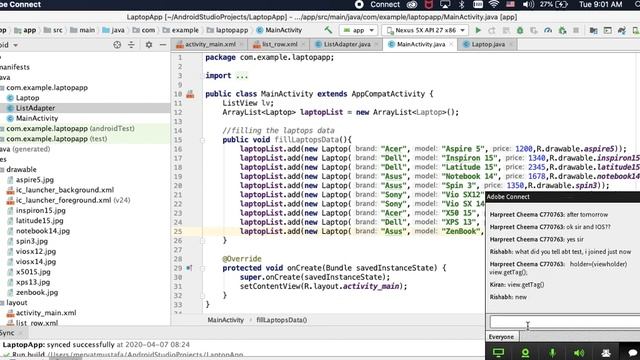Toggle Adobe Connect speaker icon
Viewport: 640px width, 360px height.
tap(579, 352)
